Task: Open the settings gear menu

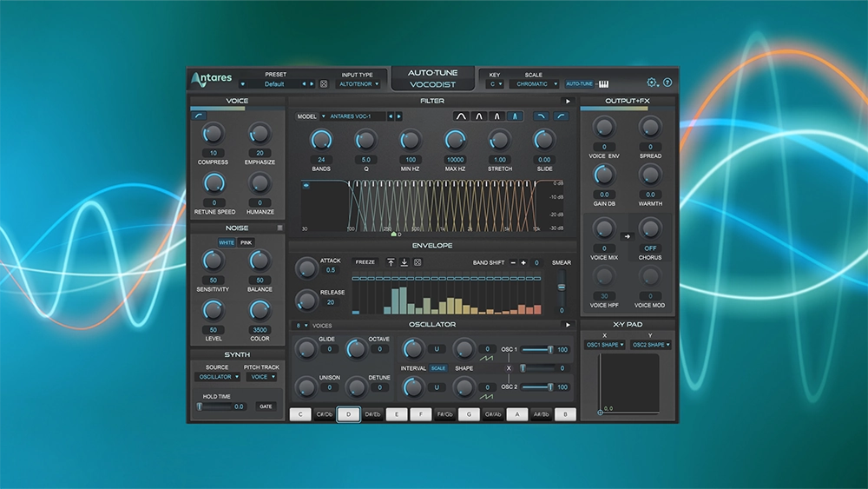Action: [x=652, y=83]
